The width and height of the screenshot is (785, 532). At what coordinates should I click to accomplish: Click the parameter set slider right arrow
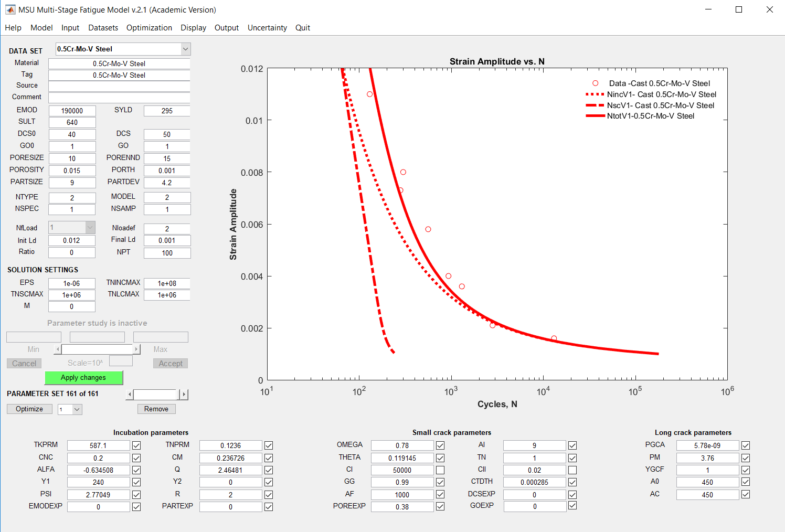coord(184,395)
